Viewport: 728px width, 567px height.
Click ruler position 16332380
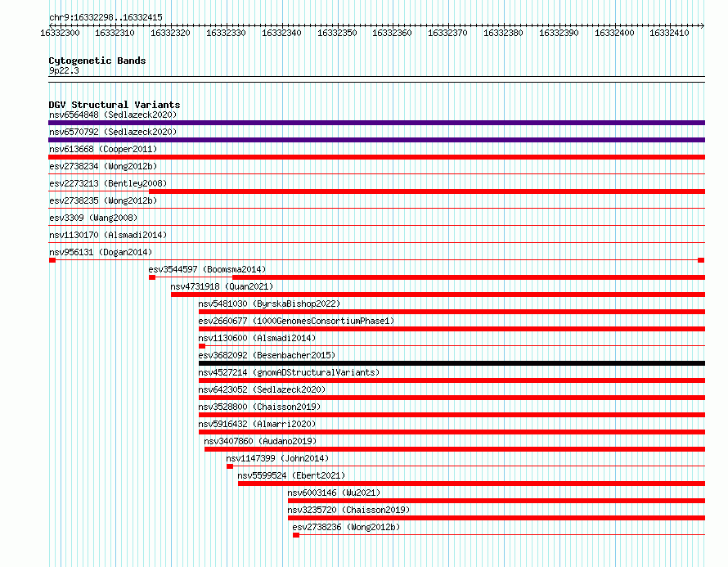[504, 33]
